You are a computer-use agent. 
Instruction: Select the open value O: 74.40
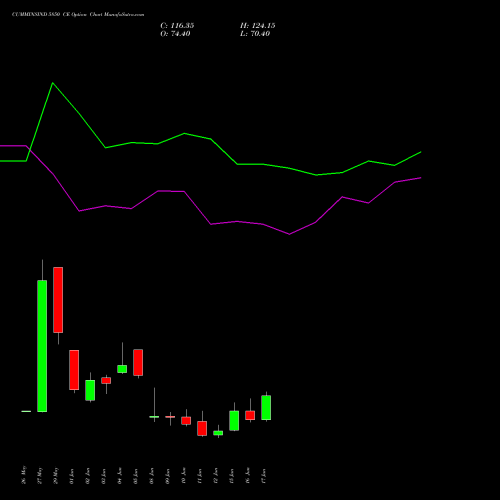[x=175, y=34]
